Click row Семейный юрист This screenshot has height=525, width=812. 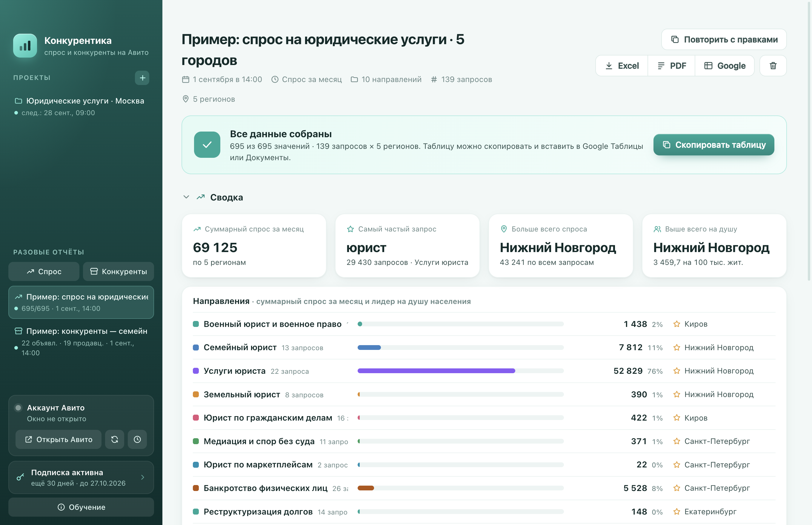point(484,348)
